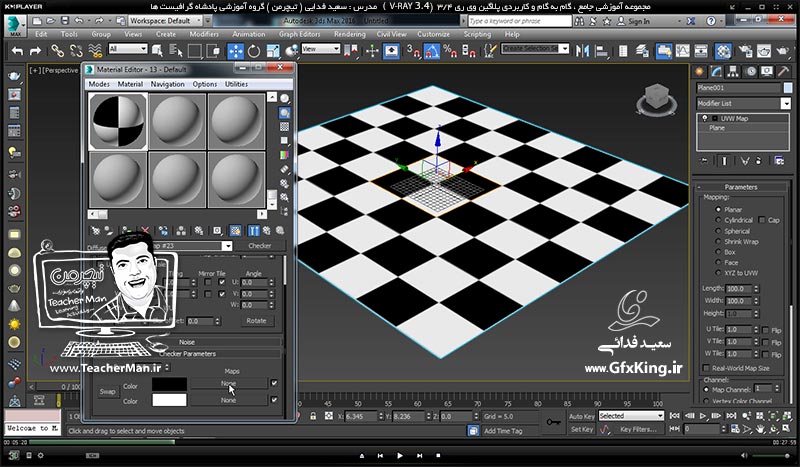Expand the Noise rollout in Material Editor

[x=187, y=342]
